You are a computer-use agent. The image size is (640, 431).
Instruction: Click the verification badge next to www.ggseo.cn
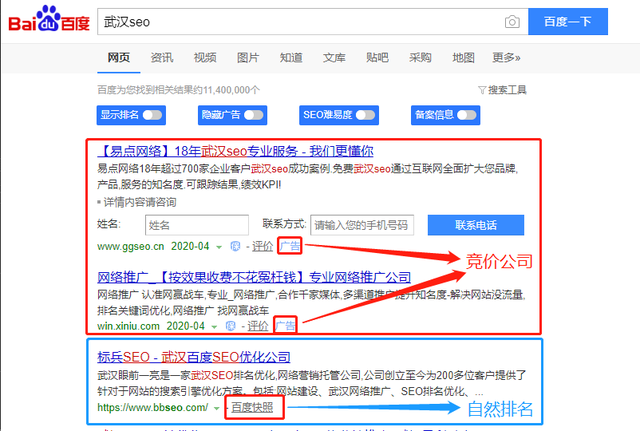click(x=235, y=246)
